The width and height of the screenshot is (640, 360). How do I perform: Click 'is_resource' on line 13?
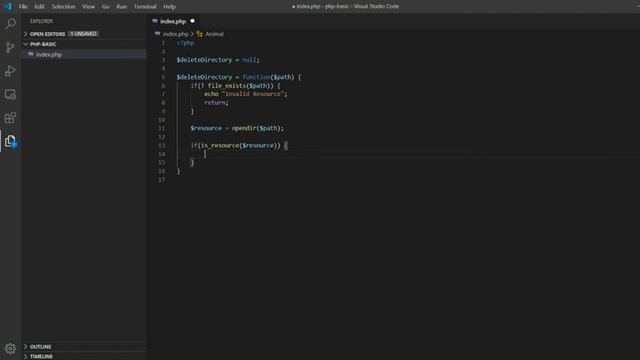coord(220,145)
